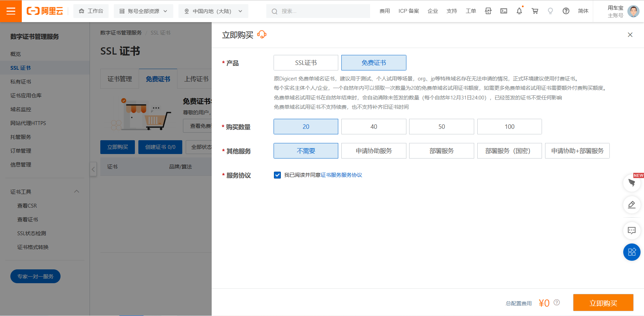Select SSL证书 product option
The height and width of the screenshot is (316, 644).
(x=306, y=63)
